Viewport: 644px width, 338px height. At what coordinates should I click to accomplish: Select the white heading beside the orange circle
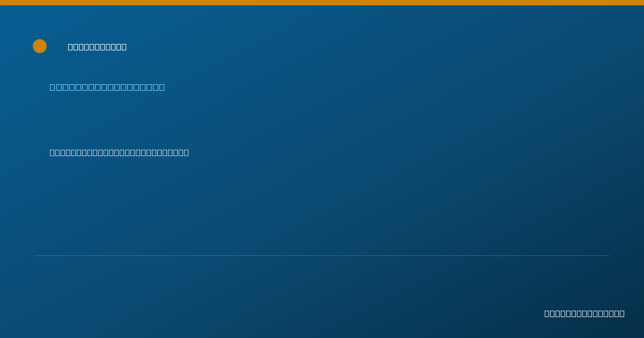click(97, 47)
